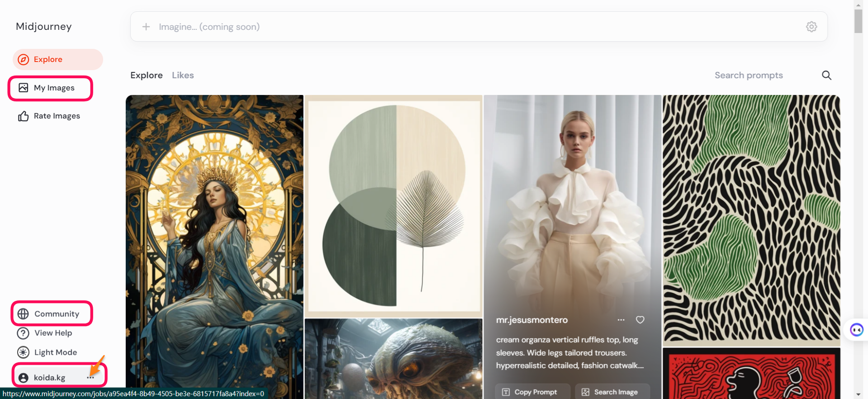Screen dimensions: 868x399
Task: Click the page vertical scrollbar thumb
Action: coord(858,21)
